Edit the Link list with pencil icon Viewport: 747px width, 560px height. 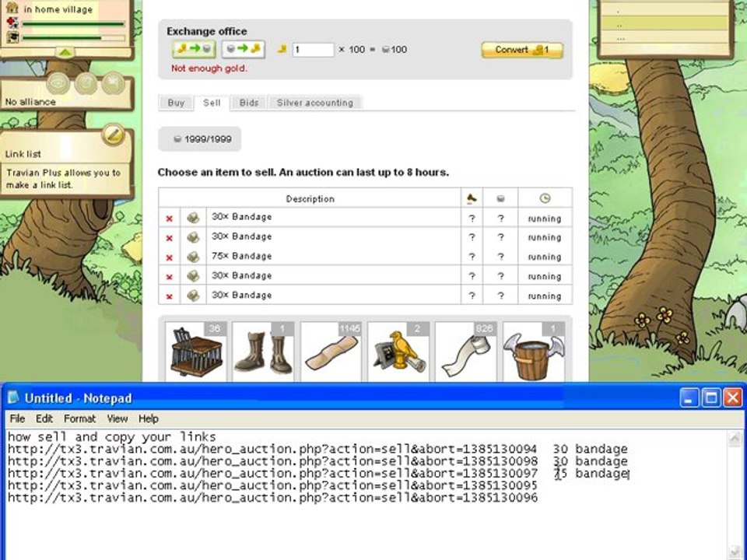113,135
